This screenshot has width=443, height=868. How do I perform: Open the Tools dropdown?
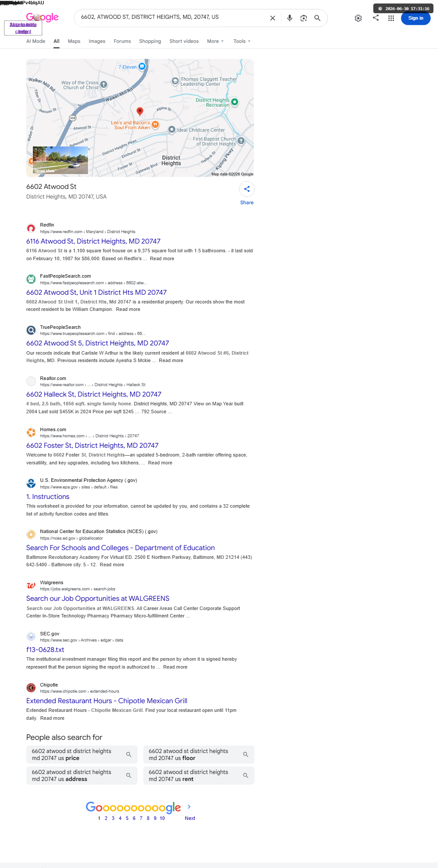point(242,41)
